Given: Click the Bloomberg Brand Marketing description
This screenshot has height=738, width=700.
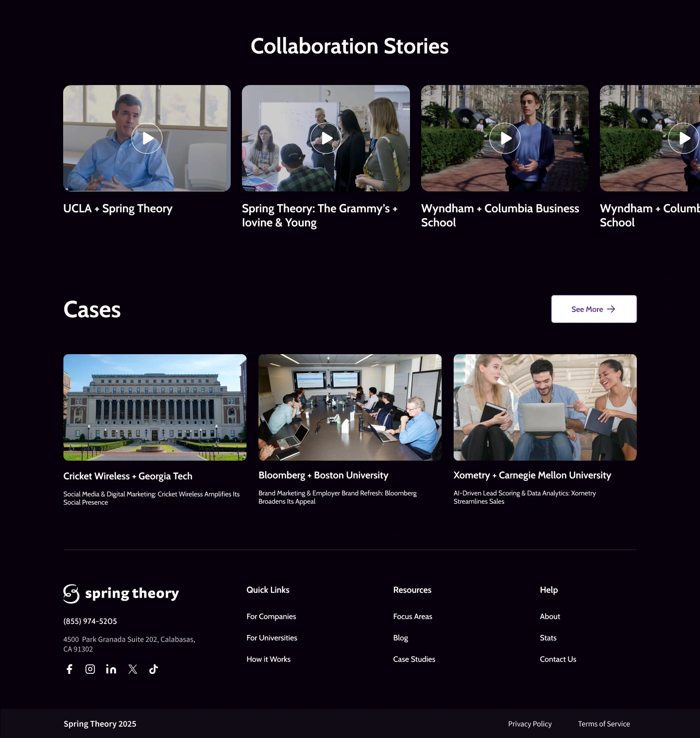Looking at the screenshot, I should pyautogui.click(x=338, y=497).
